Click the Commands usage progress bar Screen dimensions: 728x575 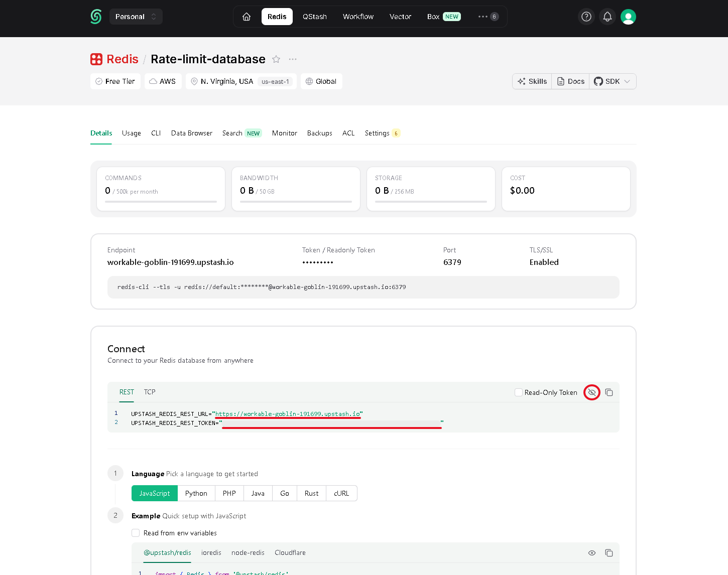pyautogui.click(x=161, y=202)
